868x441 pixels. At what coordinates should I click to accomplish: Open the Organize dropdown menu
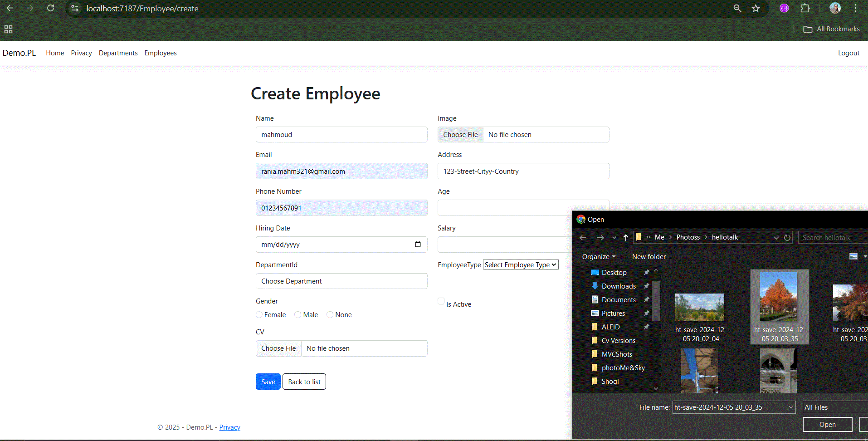pos(599,257)
